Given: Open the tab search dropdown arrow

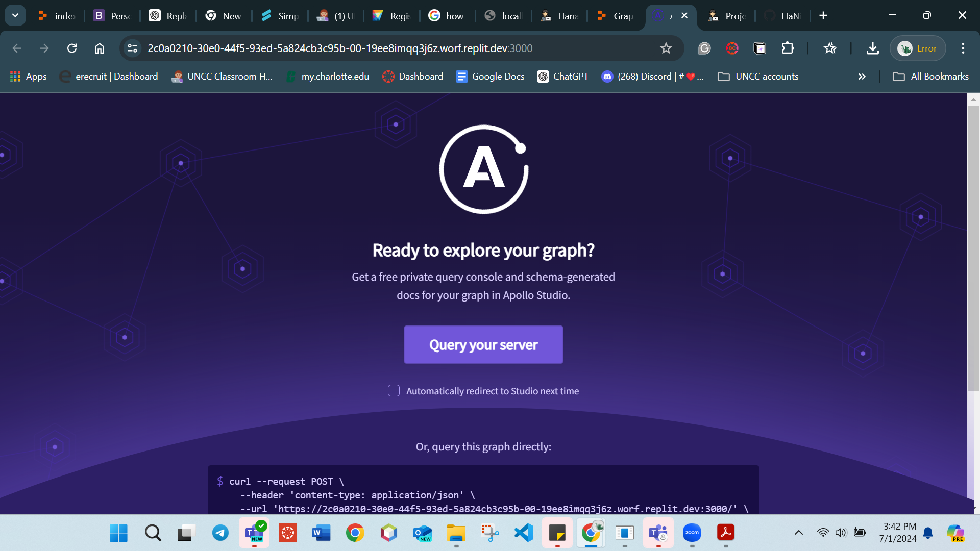Looking at the screenshot, I should (x=15, y=15).
